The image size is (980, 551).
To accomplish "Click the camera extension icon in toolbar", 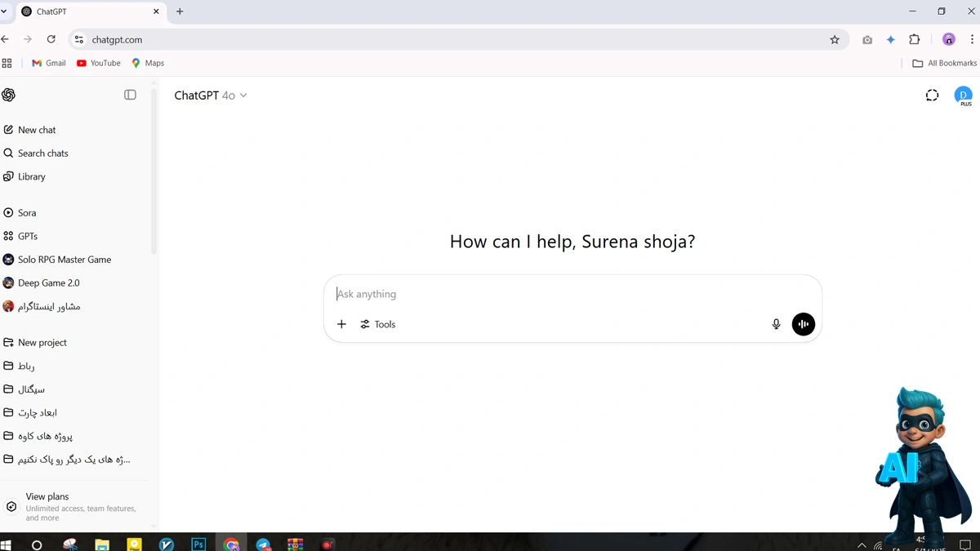I will (867, 39).
